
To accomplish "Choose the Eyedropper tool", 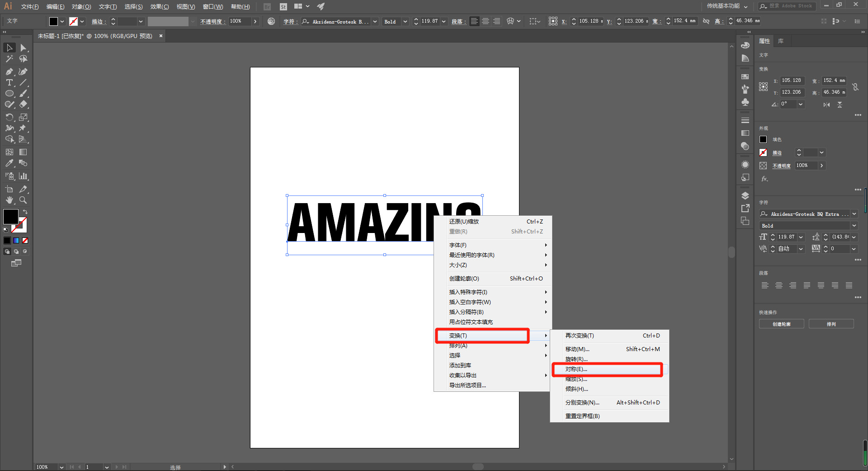I will (9, 163).
